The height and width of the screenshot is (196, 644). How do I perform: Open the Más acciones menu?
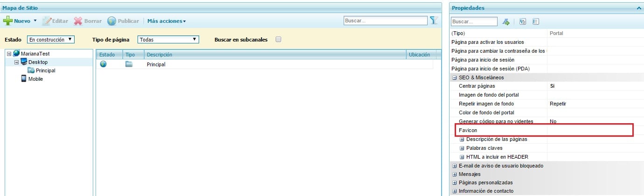click(x=166, y=21)
